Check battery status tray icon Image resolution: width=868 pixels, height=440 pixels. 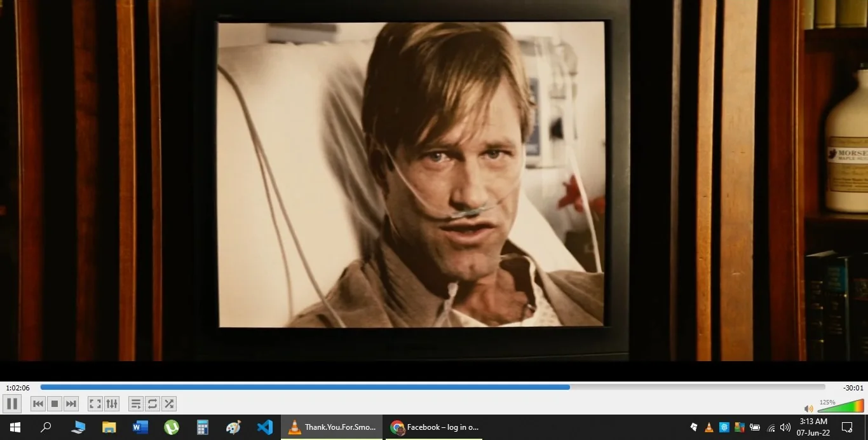755,427
